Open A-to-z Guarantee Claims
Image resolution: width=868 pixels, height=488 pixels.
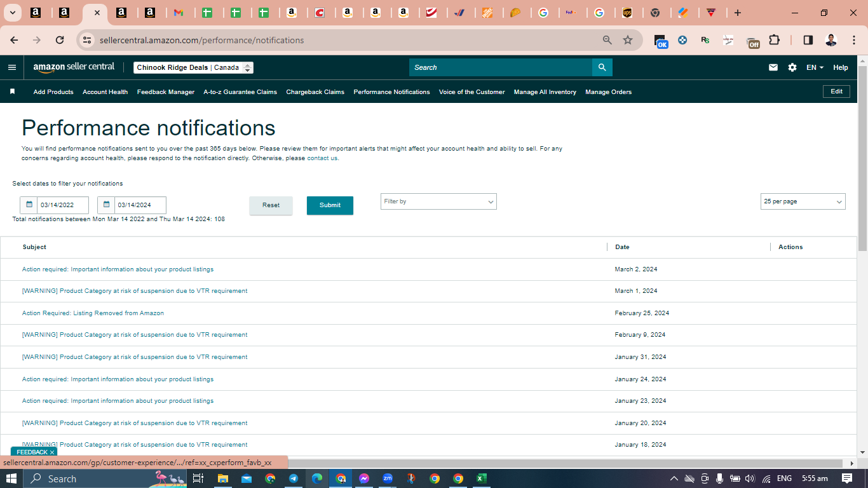click(240, 92)
